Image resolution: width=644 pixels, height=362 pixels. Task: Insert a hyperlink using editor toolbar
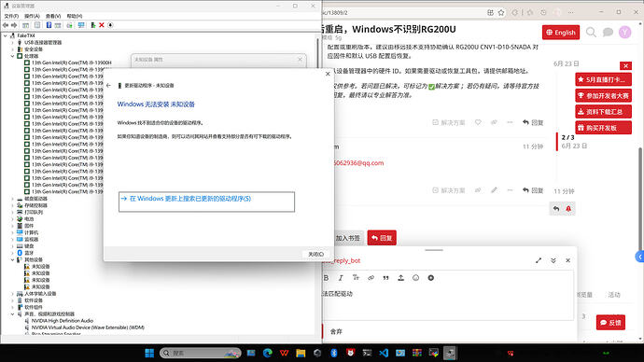click(371, 278)
